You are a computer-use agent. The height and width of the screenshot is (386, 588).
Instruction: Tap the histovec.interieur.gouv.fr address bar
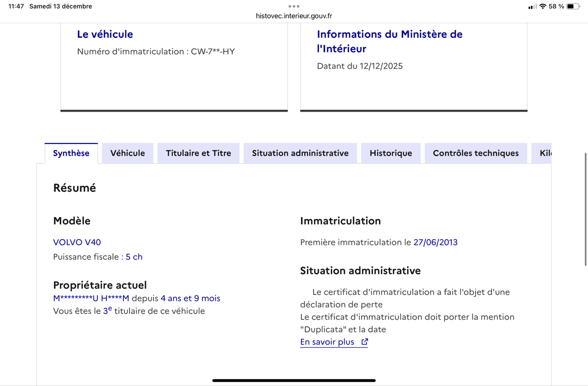coord(294,16)
